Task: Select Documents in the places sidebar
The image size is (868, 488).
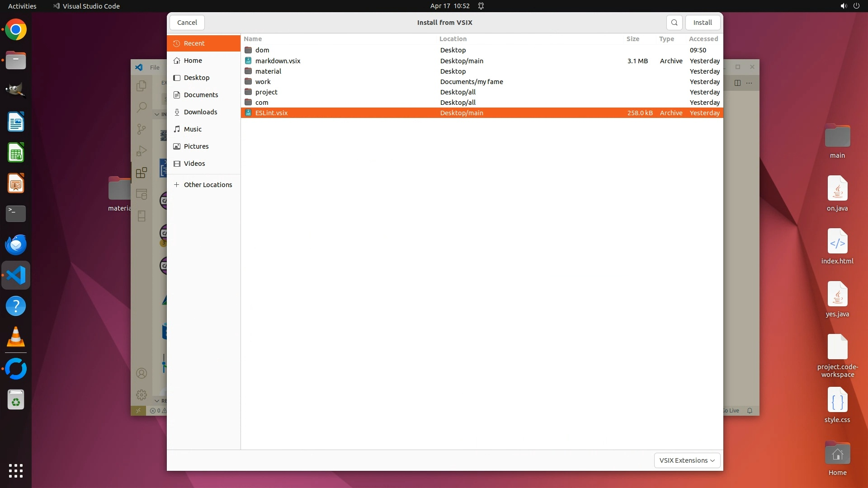Action: tap(201, 95)
